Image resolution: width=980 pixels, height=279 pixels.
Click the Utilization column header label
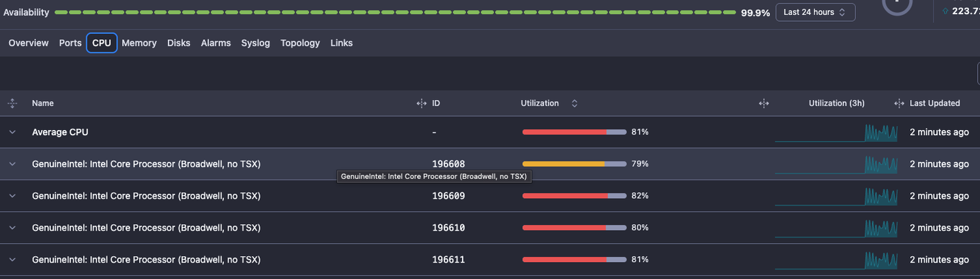coord(540,103)
